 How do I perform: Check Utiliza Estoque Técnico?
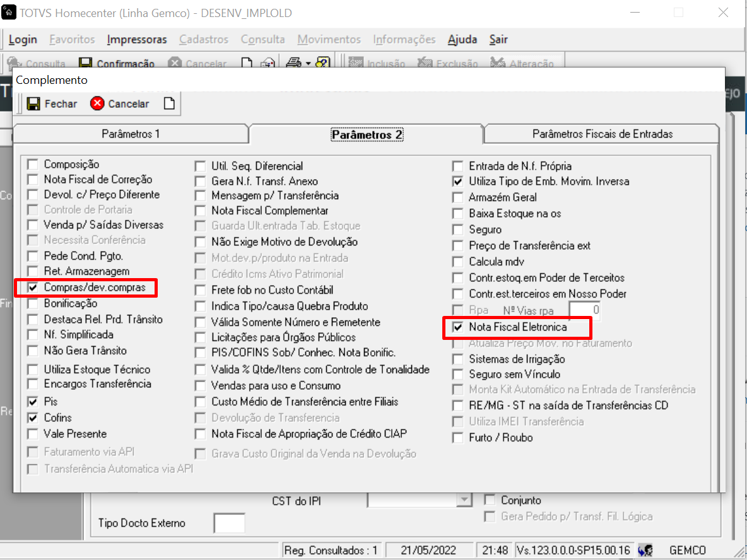[x=32, y=370]
